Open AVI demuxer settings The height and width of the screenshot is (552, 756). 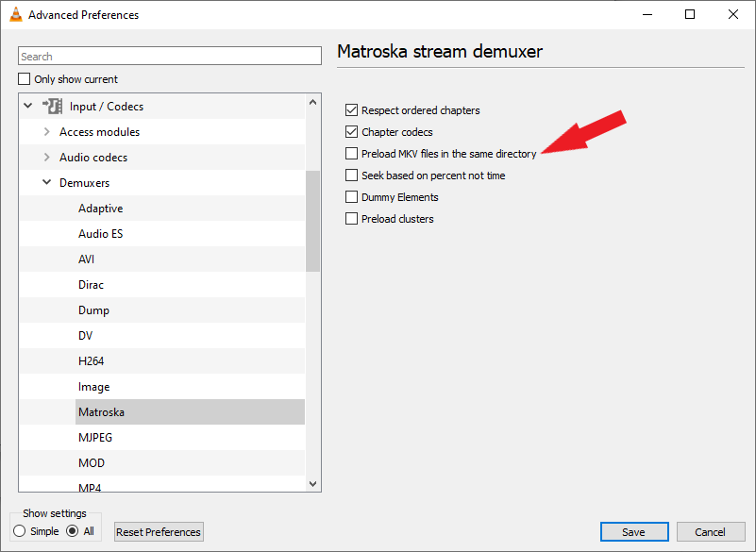86,259
